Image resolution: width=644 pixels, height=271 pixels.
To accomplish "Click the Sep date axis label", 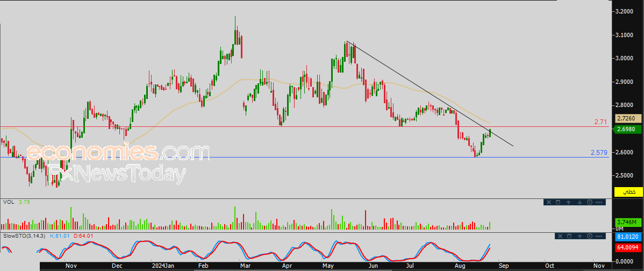I will (x=503, y=266).
